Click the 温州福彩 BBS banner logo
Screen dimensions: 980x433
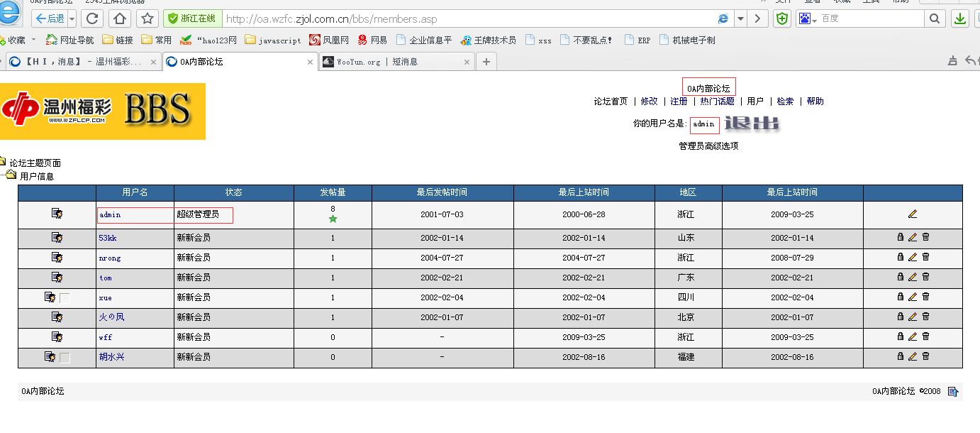[x=103, y=111]
